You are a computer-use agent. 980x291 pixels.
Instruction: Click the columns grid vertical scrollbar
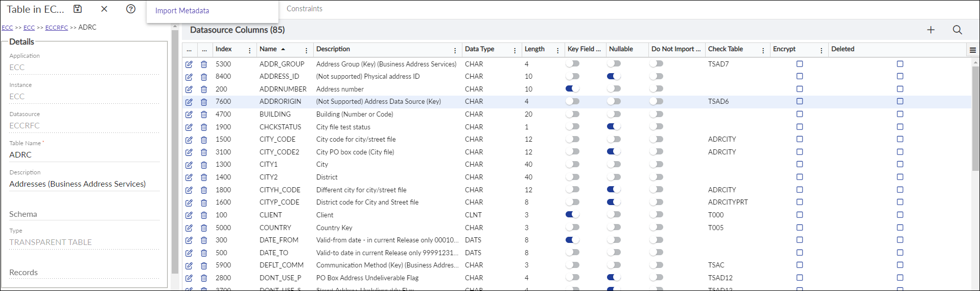[975, 118]
